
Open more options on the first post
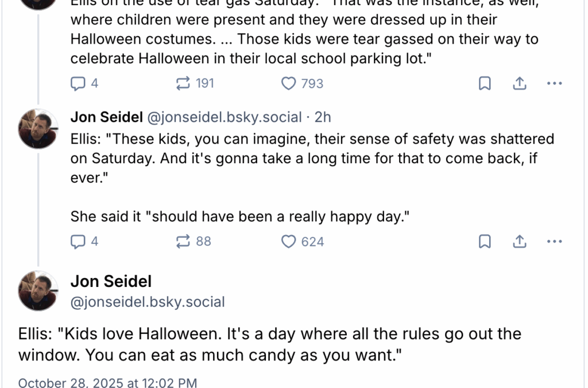(x=554, y=83)
